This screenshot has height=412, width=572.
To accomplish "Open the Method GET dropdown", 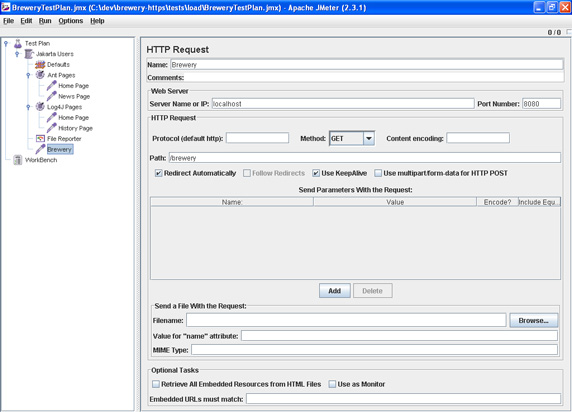I will (x=369, y=139).
